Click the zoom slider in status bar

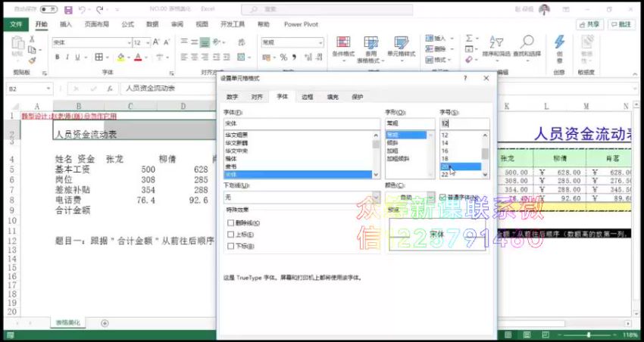click(x=587, y=334)
